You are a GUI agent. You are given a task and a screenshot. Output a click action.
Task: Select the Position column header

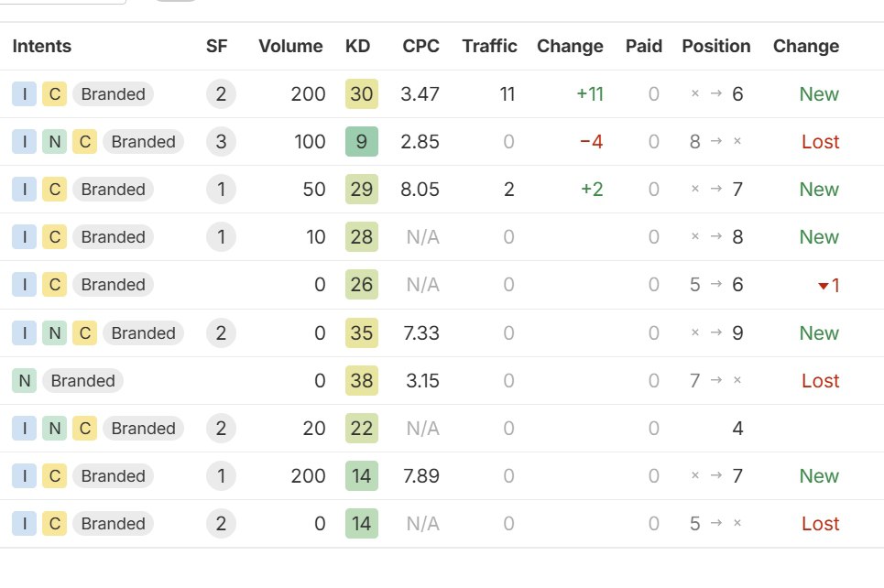pos(715,47)
